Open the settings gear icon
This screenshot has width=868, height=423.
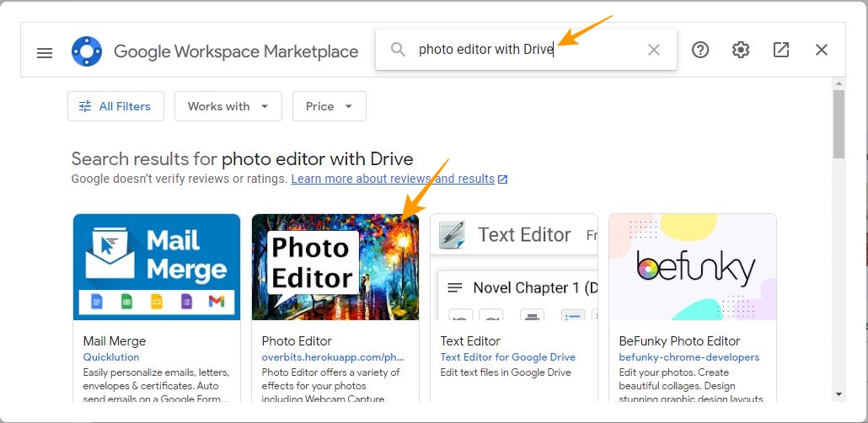click(x=741, y=50)
